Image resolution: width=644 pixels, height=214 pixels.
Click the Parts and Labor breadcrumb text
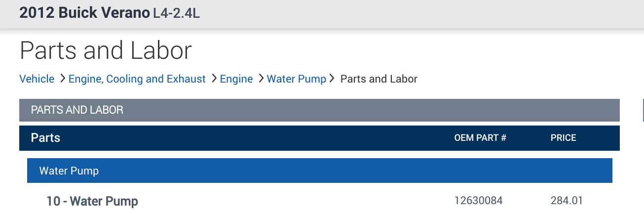coord(379,79)
